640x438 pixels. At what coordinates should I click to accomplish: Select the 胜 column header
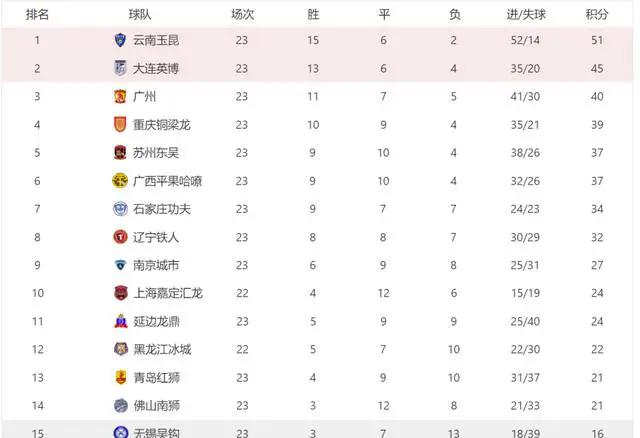coord(313,15)
